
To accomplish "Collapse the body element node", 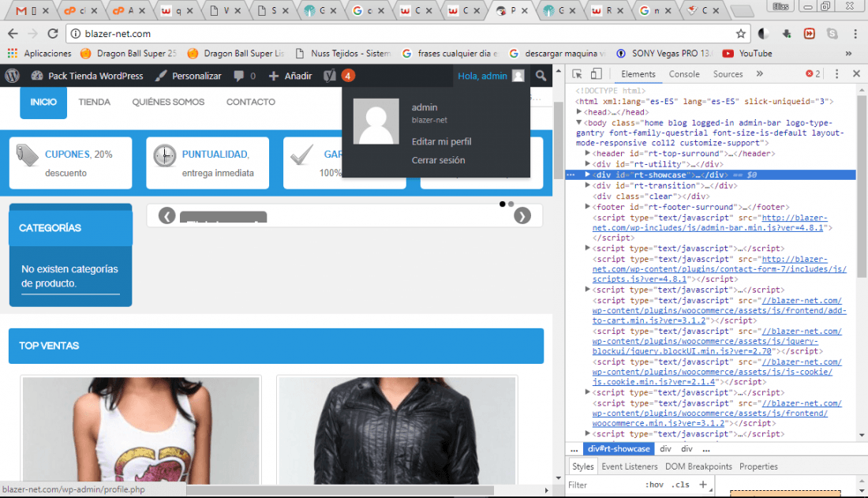I will point(579,122).
